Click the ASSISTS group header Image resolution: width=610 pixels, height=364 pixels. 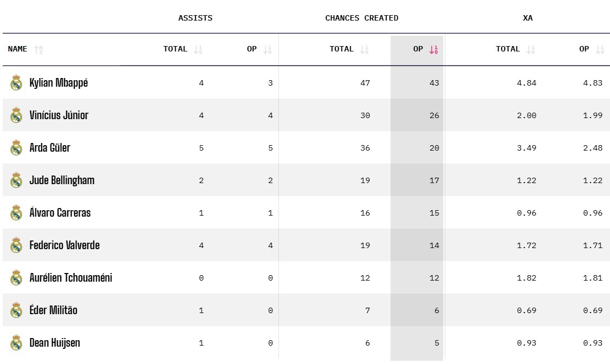[196, 18]
